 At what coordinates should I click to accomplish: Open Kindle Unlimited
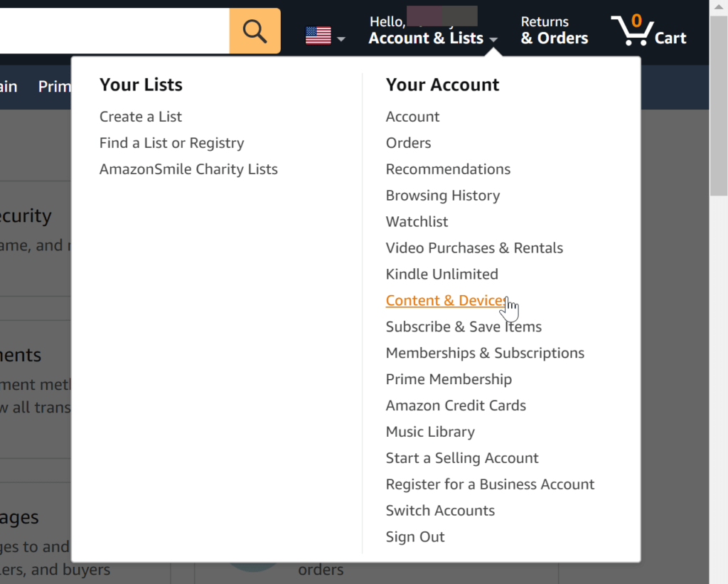(x=442, y=274)
